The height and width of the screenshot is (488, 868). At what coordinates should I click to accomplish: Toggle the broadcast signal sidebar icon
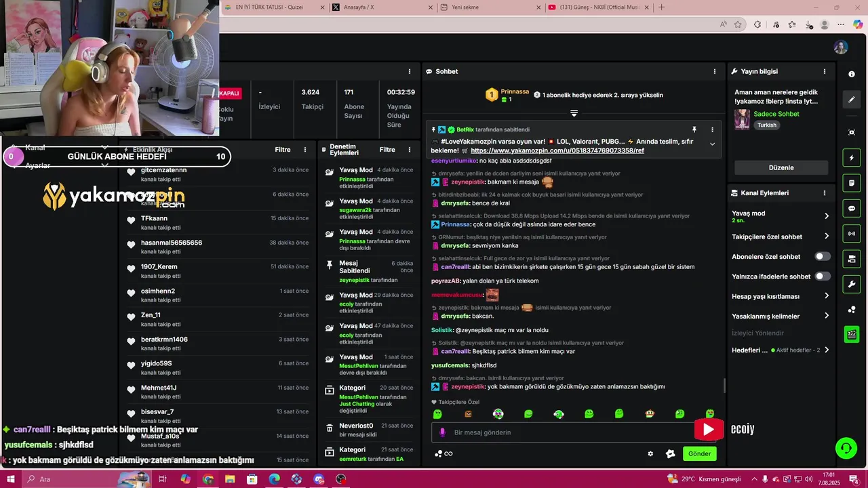coord(852,234)
